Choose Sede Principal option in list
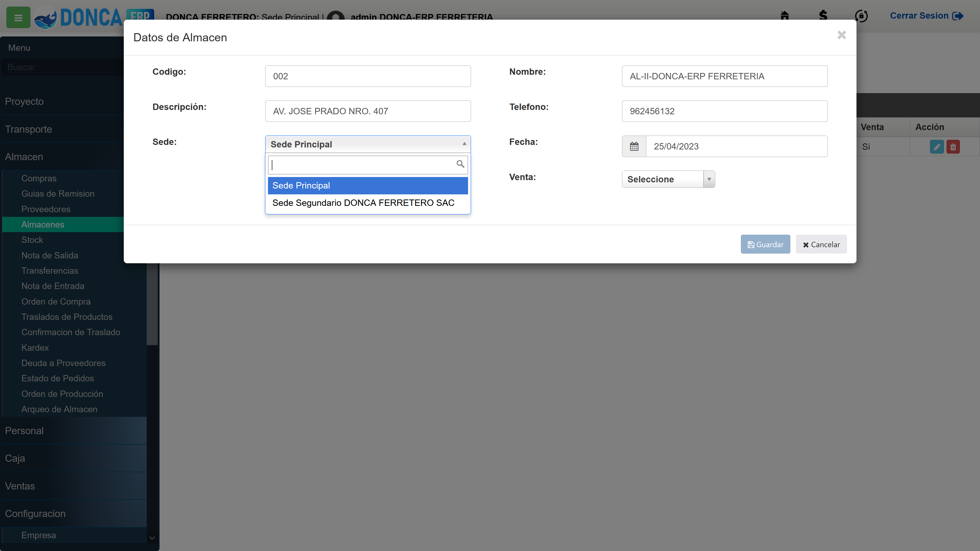This screenshot has width=980, height=551. coord(367,185)
